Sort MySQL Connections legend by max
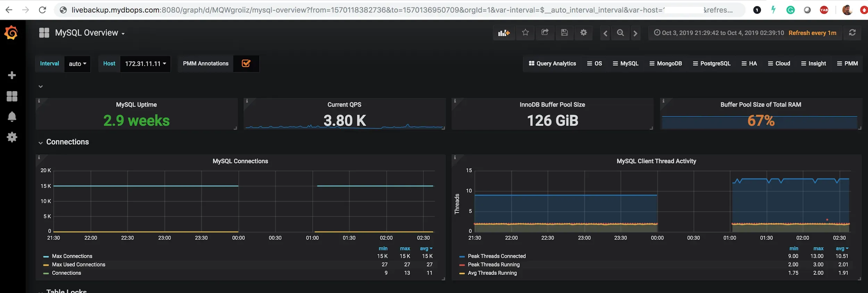This screenshot has height=293, width=868. (405, 249)
